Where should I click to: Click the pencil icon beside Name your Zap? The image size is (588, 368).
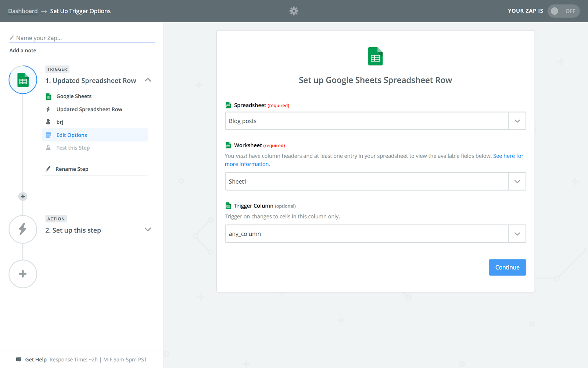pos(12,38)
